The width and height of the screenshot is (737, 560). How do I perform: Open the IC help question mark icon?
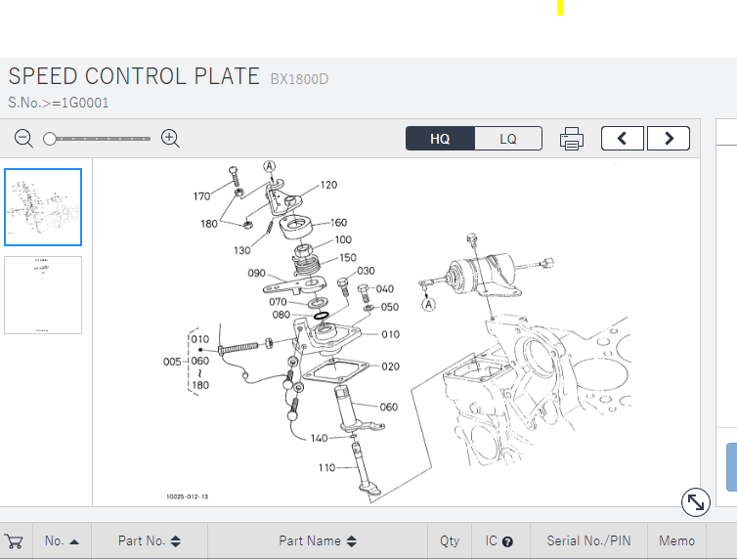coord(507,541)
